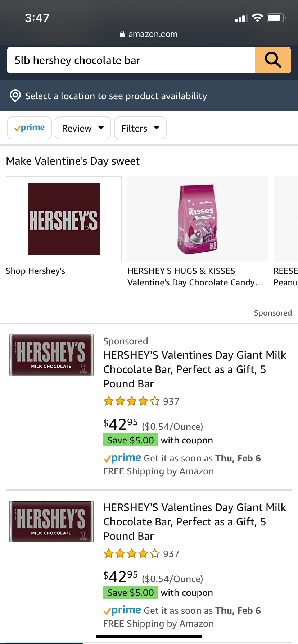
Task: Open the Hershey's Kisses bag image
Action: [x=197, y=219]
